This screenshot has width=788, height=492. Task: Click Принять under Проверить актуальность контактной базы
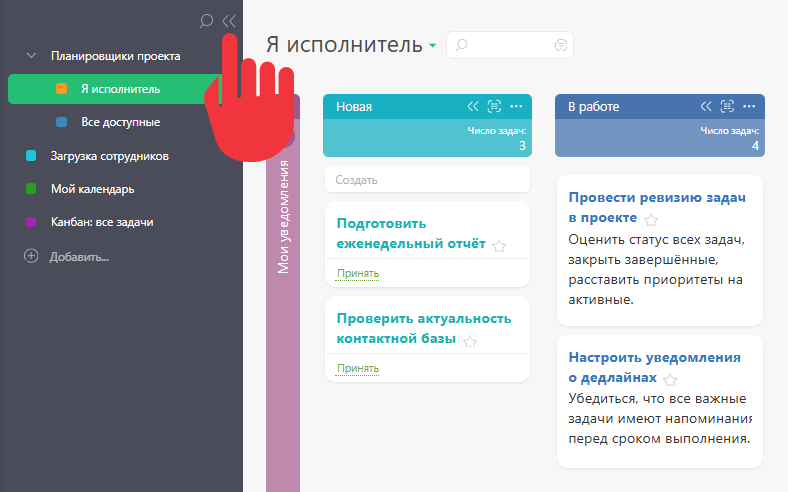(358, 368)
